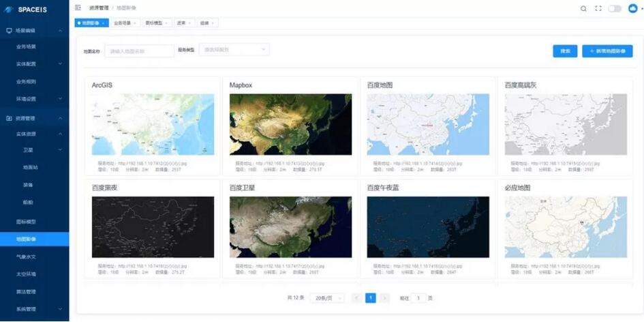Open the 服务类型 dropdown

[234, 50]
